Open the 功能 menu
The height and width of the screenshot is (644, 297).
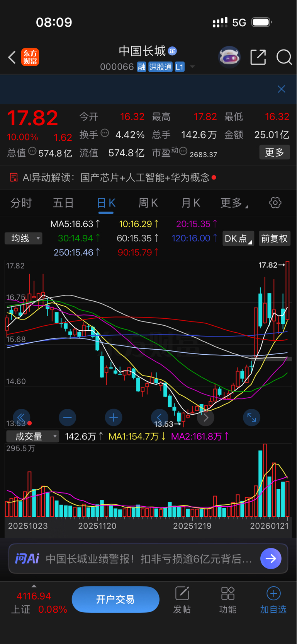click(x=227, y=601)
